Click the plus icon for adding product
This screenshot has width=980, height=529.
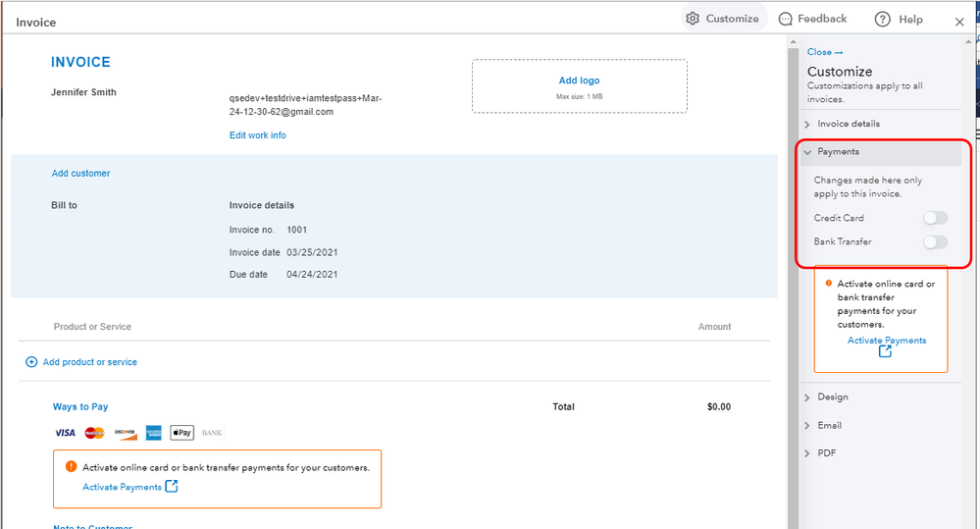30,362
